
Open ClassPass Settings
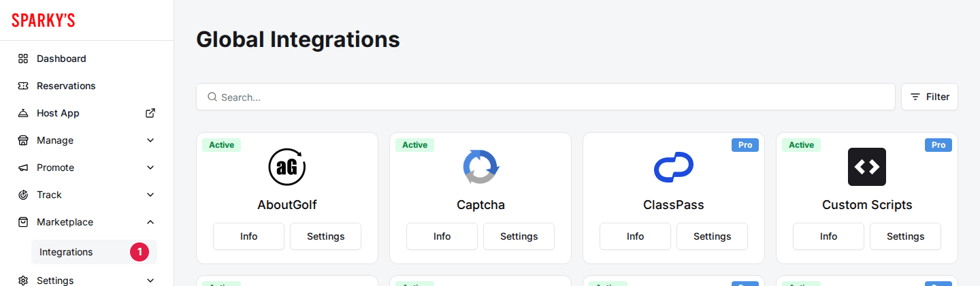click(x=712, y=236)
